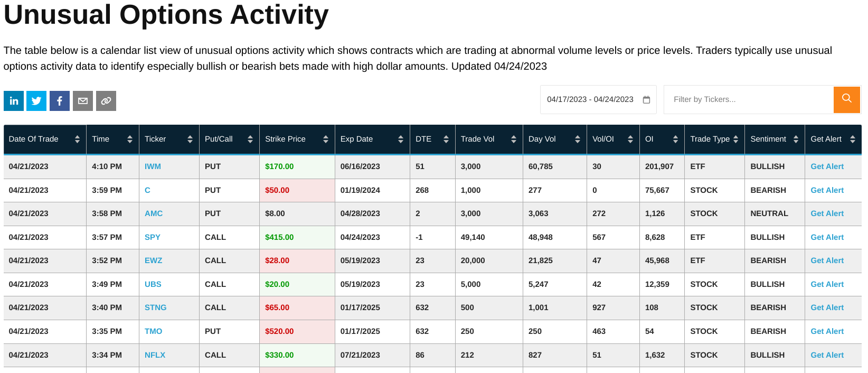Get Alert for AMC row
Screen dimensions: 868x373
(827, 213)
